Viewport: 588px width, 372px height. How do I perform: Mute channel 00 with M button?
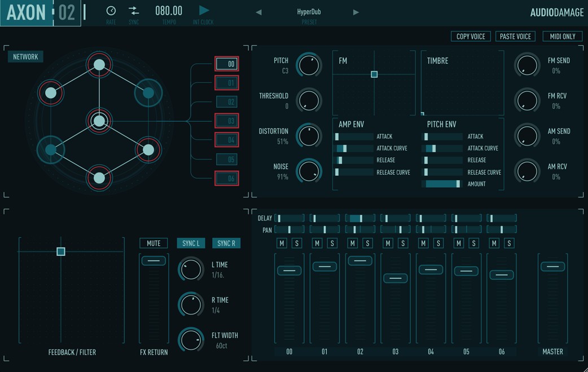pyautogui.click(x=282, y=243)
